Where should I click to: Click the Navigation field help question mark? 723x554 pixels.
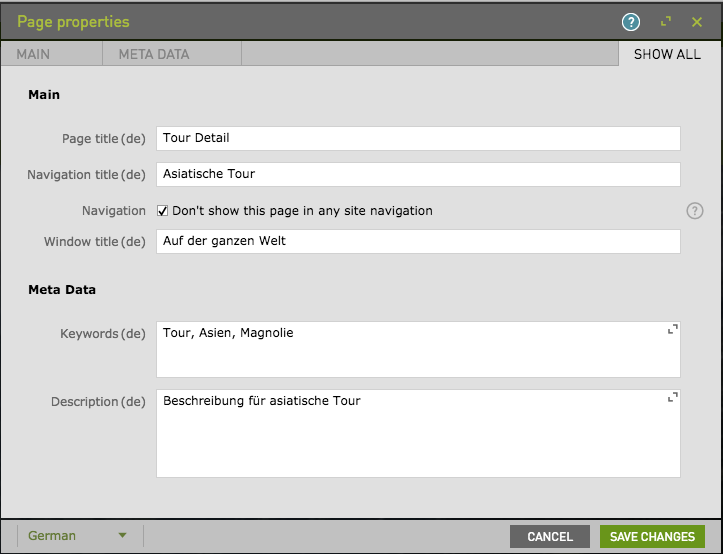point(695,211)
